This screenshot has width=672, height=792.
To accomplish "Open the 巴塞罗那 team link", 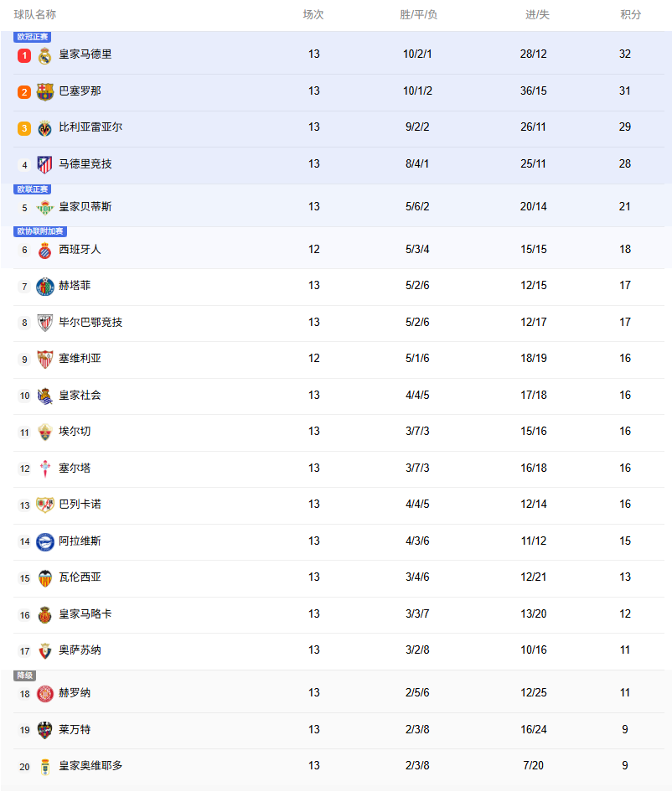I will [80, 91].
